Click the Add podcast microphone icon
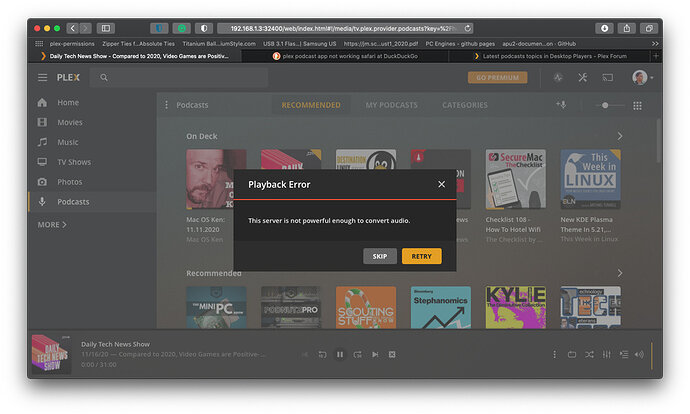Screen dimensions: 690x414 (561, 105)
